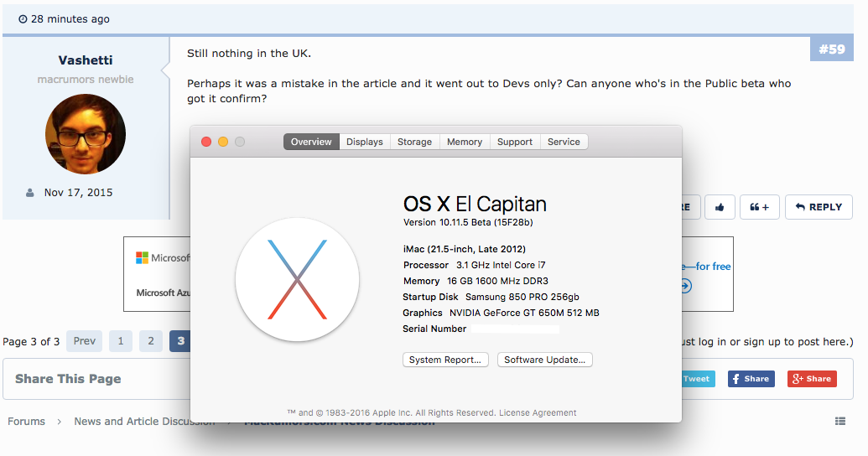
Task: Click the Serial Number label
Action: 434,329
